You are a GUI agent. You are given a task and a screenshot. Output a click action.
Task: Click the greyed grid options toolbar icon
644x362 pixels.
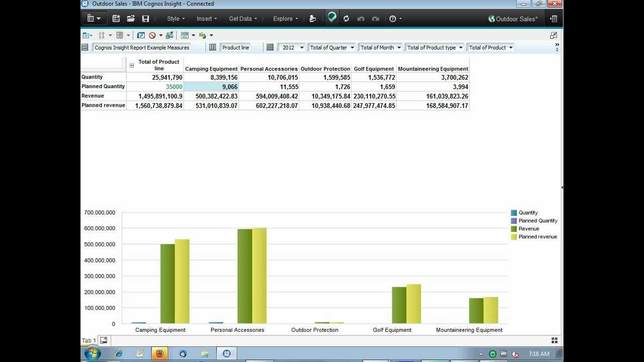click(120, 35)
